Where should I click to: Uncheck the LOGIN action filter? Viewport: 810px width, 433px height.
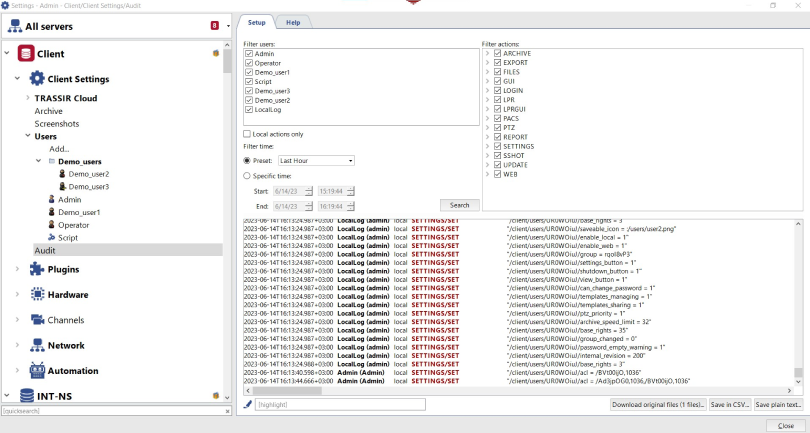click(497, 90)
